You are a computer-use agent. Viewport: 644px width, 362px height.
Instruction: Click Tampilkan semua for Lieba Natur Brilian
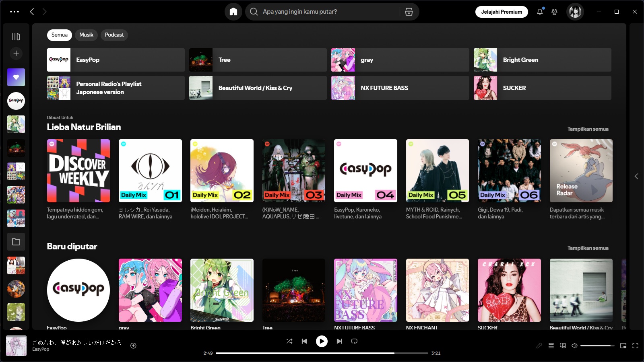588,129
